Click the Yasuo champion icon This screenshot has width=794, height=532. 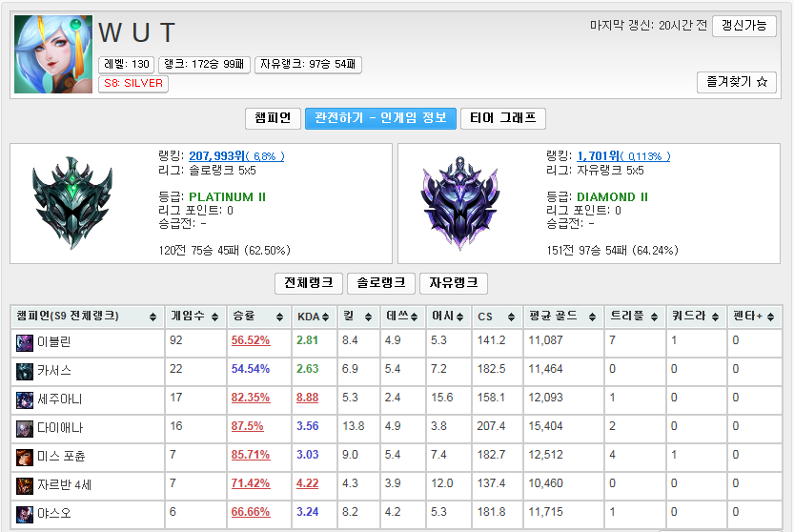[x=25, y=515]
